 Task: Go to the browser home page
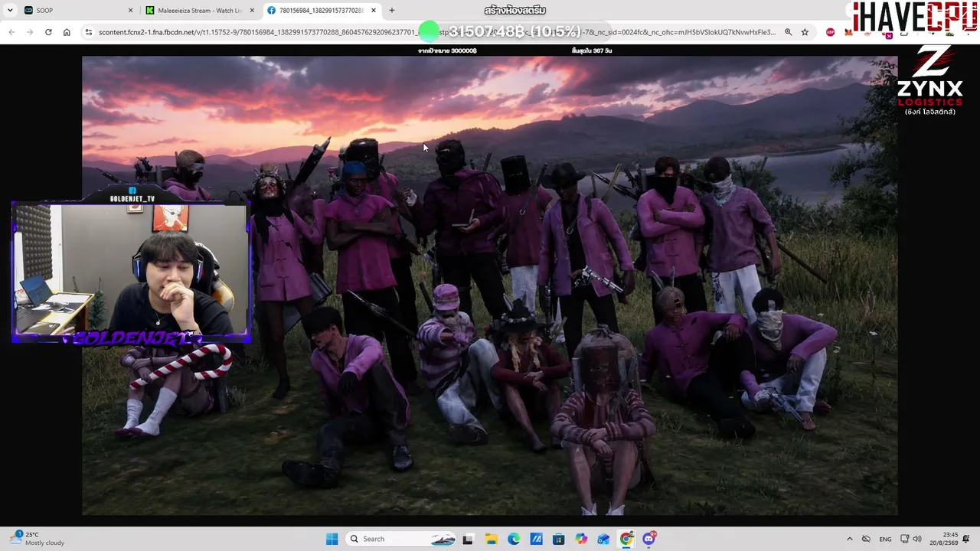[x=67, y=32]
